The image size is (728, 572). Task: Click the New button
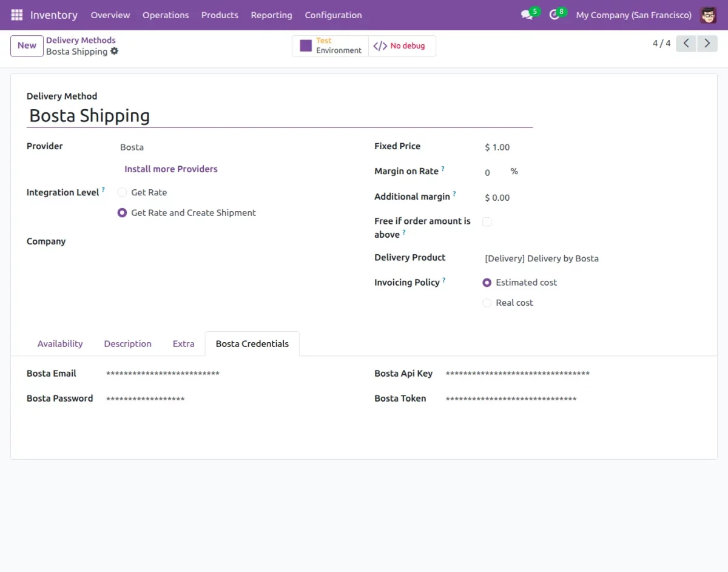click(x=27, y=45)
